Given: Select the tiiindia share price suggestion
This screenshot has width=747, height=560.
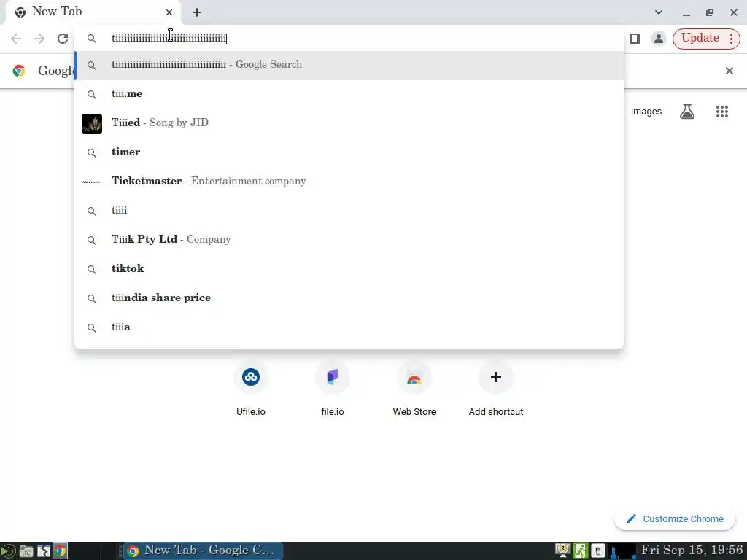Looking at the screenshot, I should 349,298.
